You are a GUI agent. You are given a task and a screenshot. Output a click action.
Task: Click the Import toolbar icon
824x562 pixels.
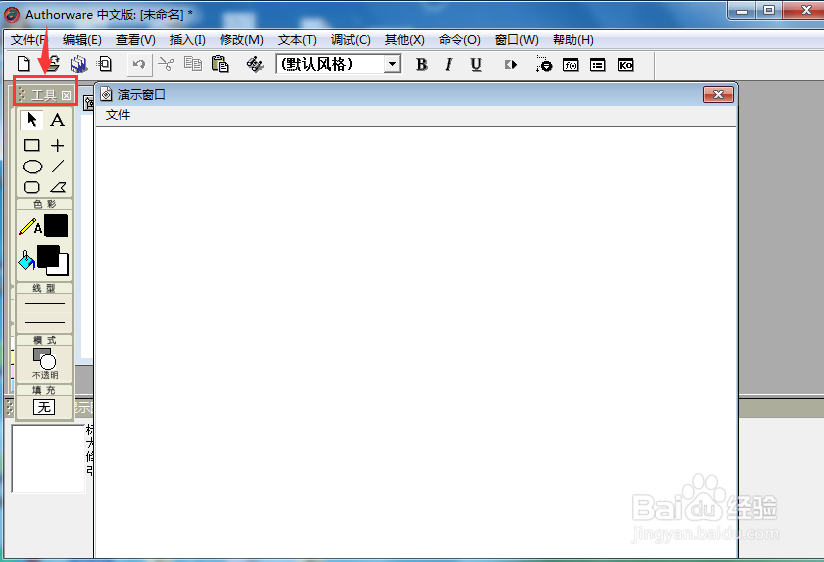point(105,65)
